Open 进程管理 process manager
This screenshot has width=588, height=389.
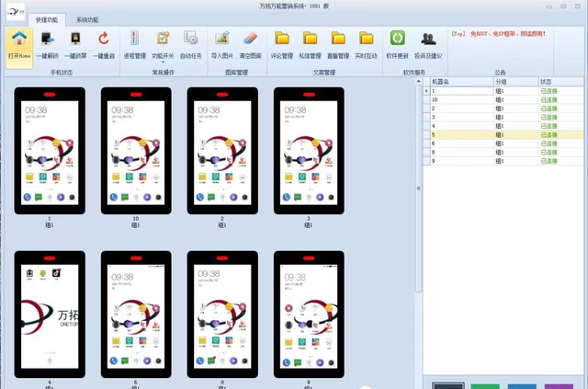point(134,42)
